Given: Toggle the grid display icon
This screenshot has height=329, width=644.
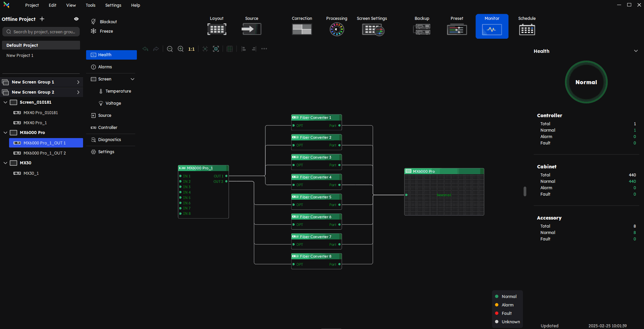Looking at the screenshot, I should (230, 49).
